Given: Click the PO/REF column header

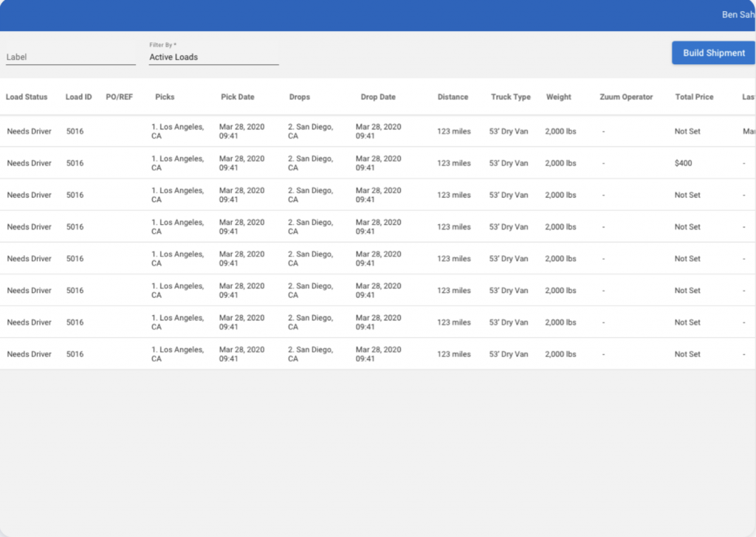Looking at the screenshot, I should point(119,97).
